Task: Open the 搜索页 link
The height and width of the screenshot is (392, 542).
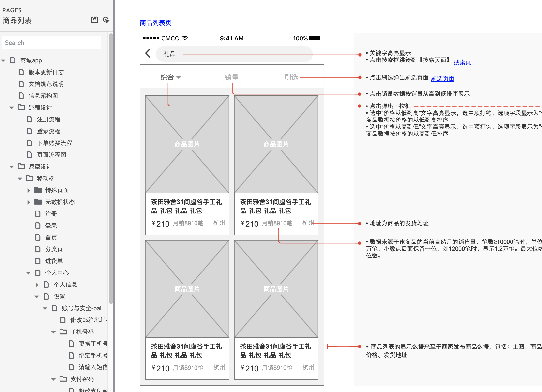Action: click(462, 62)
